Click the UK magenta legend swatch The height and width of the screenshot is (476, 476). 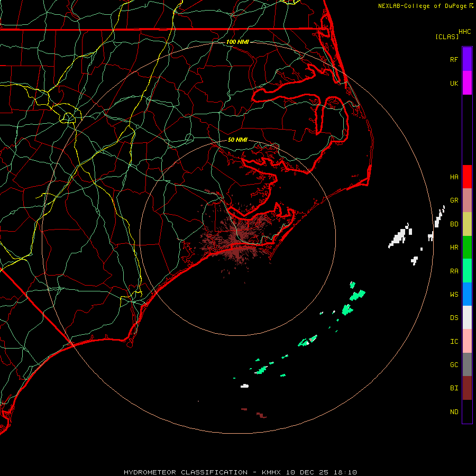pyautogui.click(x=467, y=83)
